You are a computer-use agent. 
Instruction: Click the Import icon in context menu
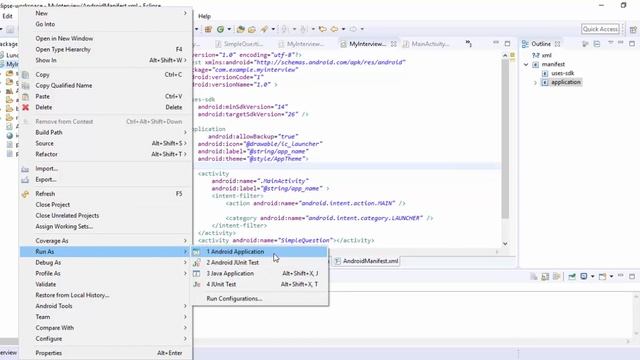[x=25, y=169]
